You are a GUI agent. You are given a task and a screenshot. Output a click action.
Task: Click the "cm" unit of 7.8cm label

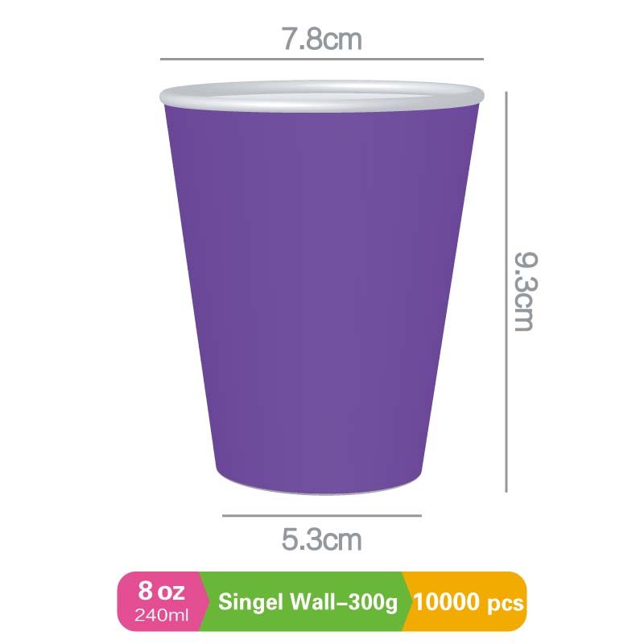343,39
